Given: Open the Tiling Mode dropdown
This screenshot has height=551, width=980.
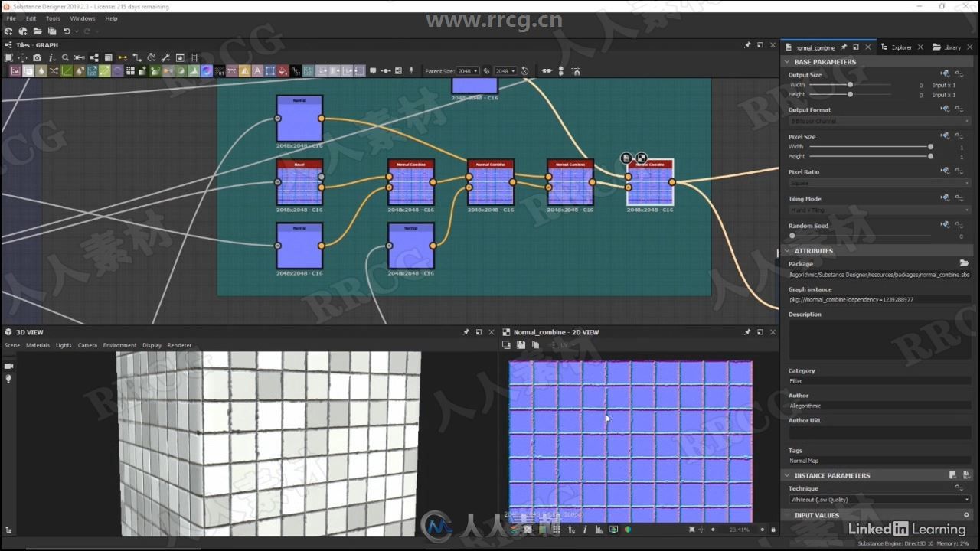Looking at the screenshot, I should 879,210.
